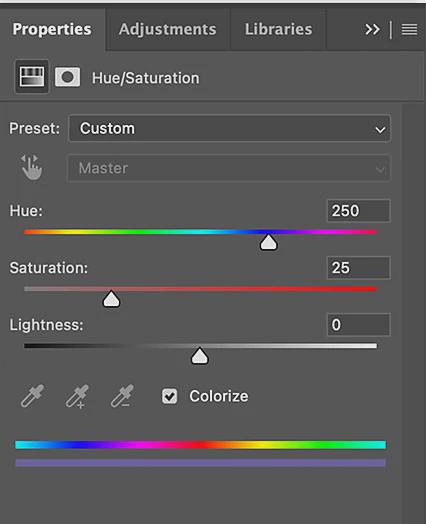The height and width of the screenshot is (524, 426).
Task: Switch to the Adjustments tab
Action: (167, 29)
